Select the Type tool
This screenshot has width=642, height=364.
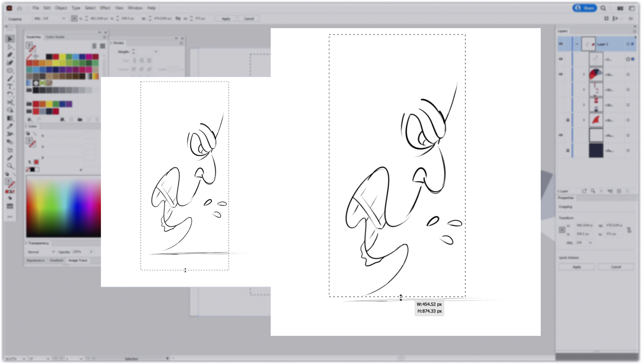10,87
